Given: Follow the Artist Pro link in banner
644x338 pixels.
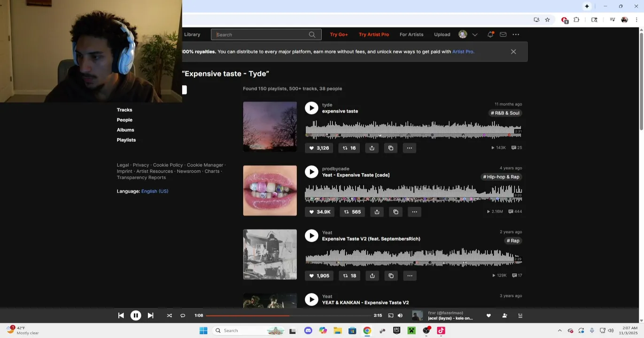Looking at the screenshot, I should click(x=463, y=52).
